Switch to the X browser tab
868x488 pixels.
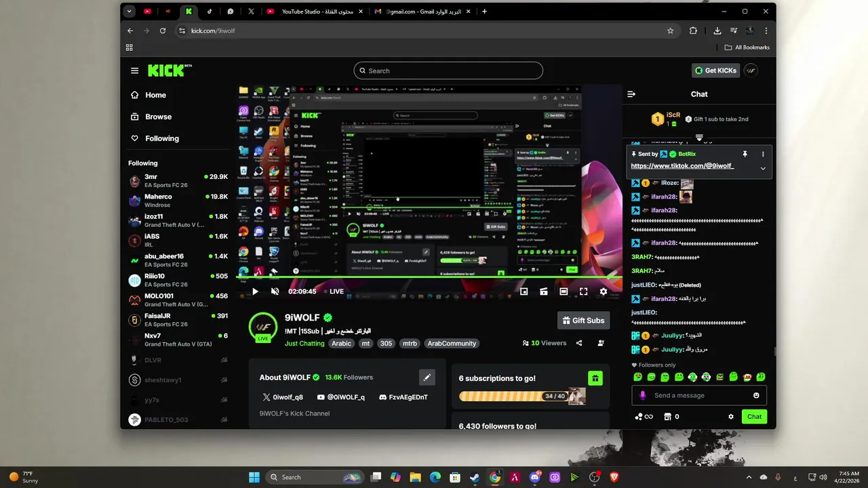[251, 12]
